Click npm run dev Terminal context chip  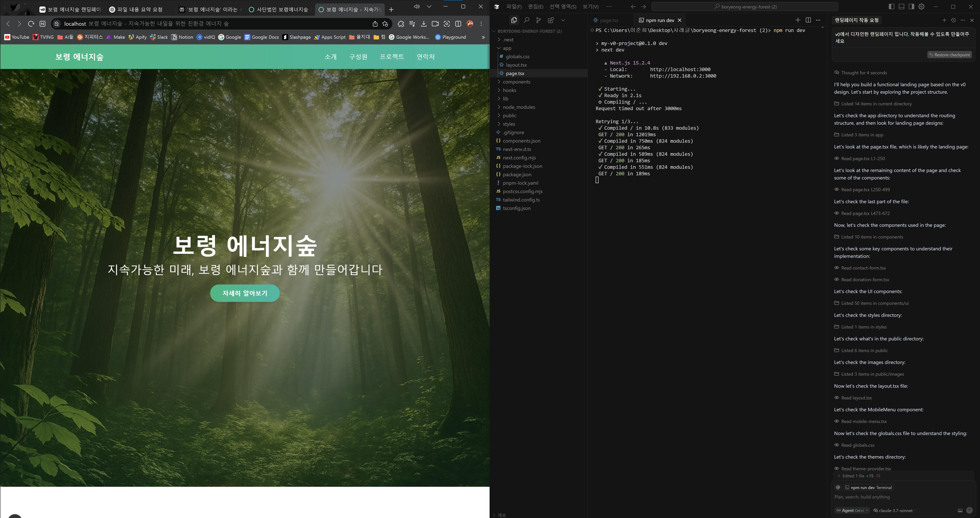pos(868,488)
